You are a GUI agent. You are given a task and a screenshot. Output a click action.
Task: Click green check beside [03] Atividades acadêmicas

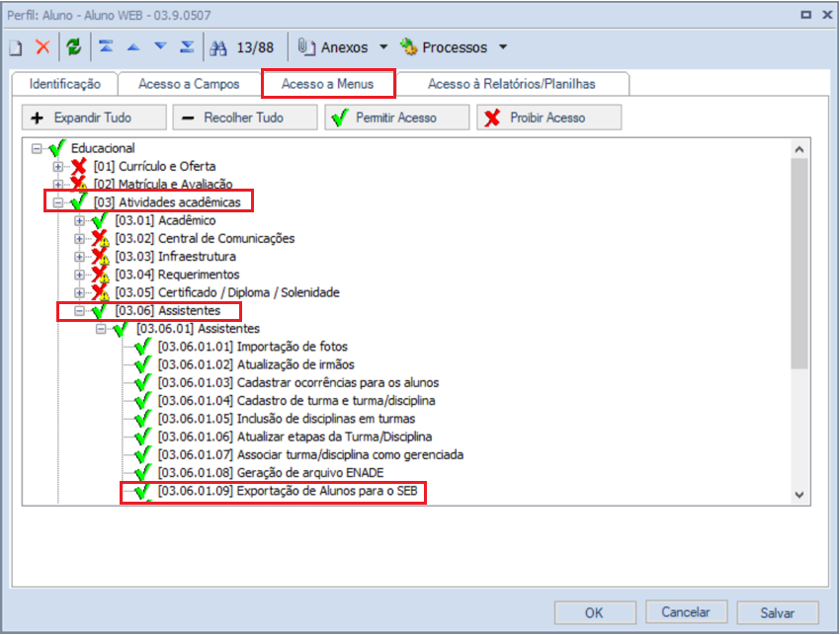click(79, 201)
